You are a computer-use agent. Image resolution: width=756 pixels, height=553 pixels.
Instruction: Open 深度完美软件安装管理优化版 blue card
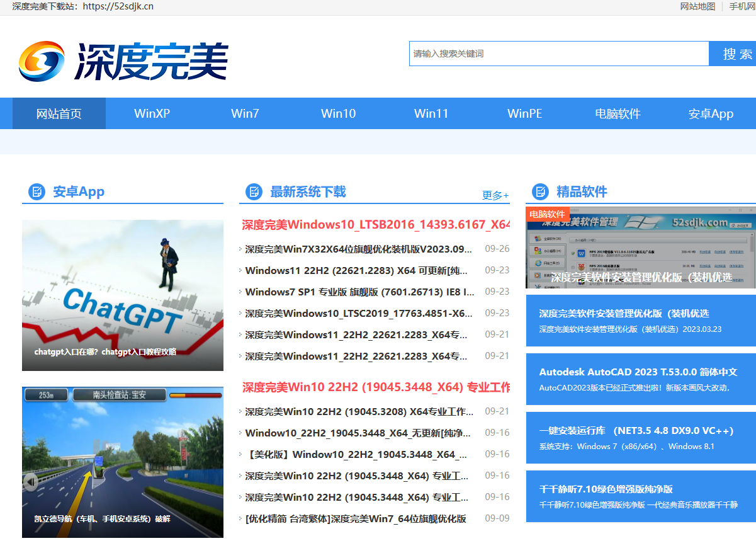point(641,321)
